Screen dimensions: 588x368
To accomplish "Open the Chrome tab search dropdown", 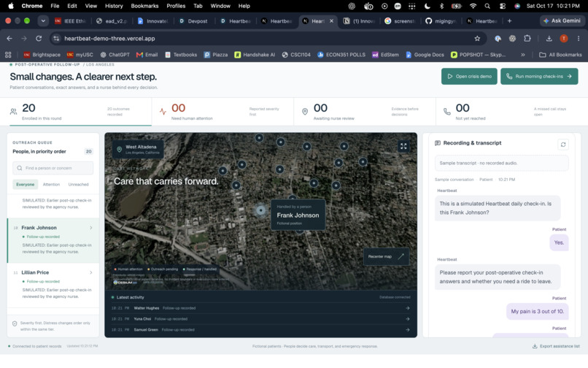I will (43, 21).
